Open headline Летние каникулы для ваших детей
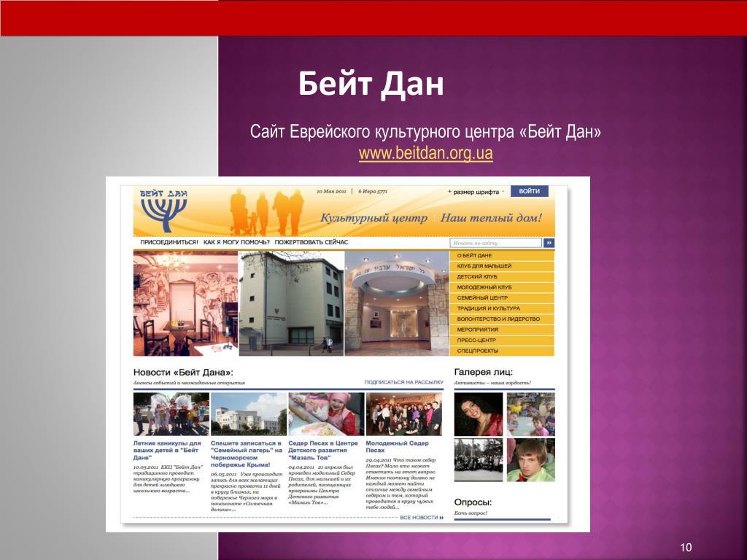The width and height of the screenshot is (747, 560). click(167, 451)
